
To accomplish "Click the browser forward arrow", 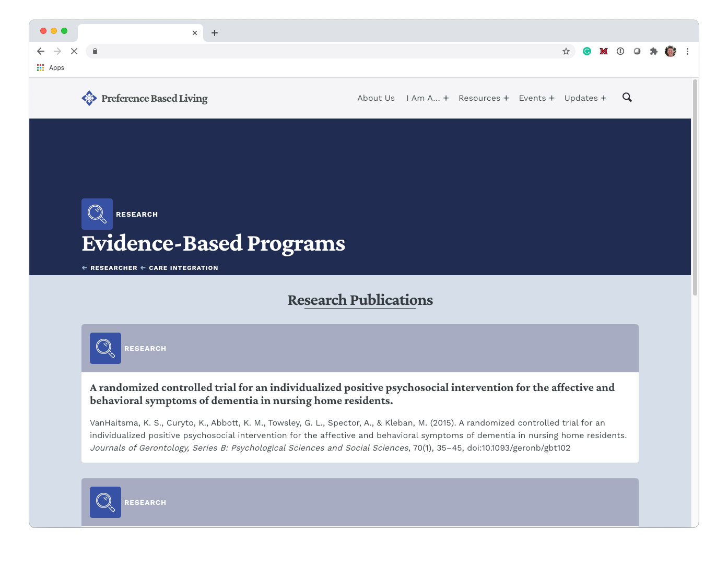I will coord(57,51).
